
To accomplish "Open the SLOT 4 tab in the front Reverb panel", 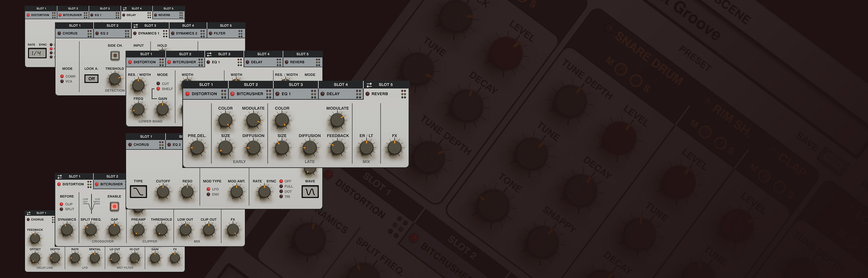I will [x=341, y=84].
